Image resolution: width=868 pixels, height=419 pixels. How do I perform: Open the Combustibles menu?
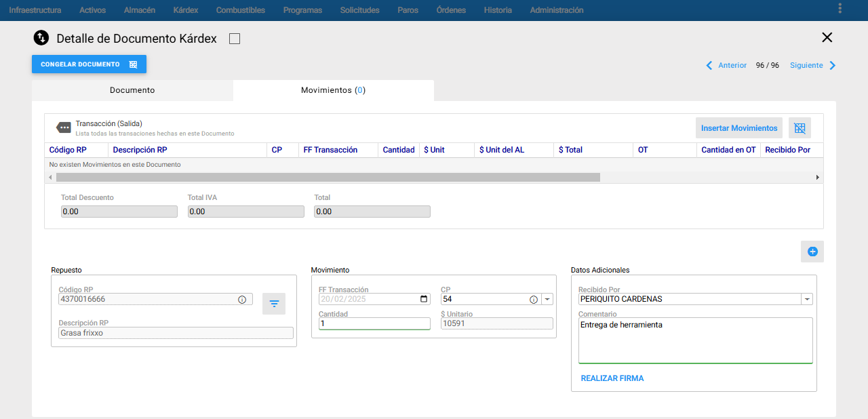tap(241, 10)
